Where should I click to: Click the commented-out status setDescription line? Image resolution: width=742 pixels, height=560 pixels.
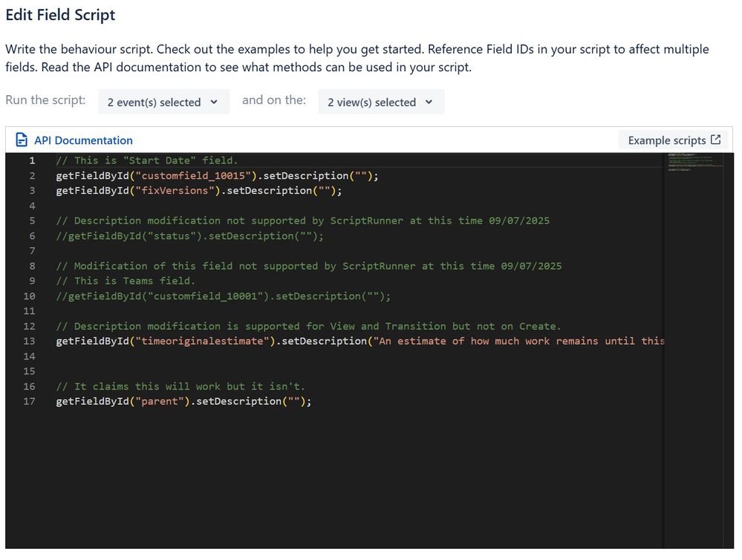(x=189, y=235)
